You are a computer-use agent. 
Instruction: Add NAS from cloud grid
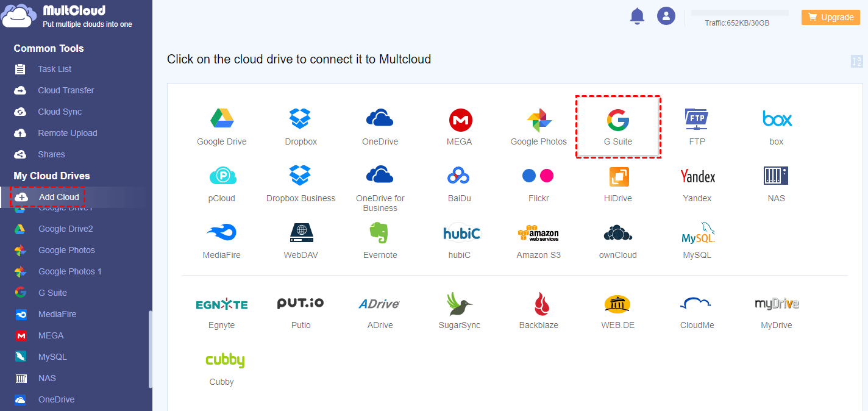777,184
